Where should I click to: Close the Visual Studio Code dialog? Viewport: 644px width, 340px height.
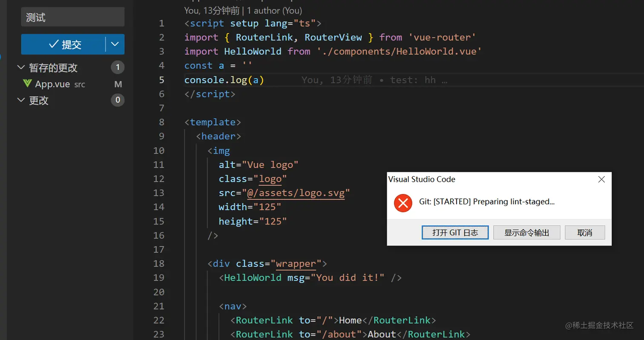pos(601,180)
